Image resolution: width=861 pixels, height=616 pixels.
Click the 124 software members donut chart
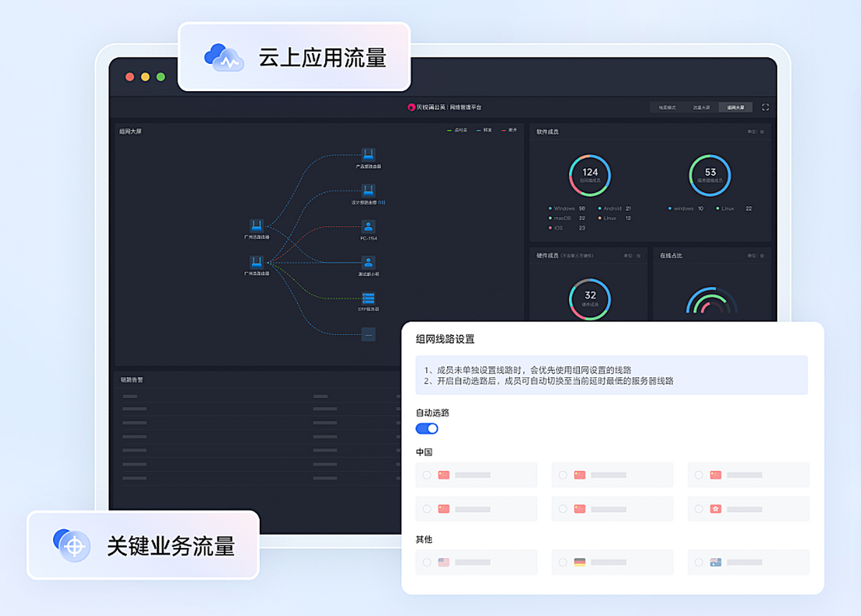pos(590,175)
